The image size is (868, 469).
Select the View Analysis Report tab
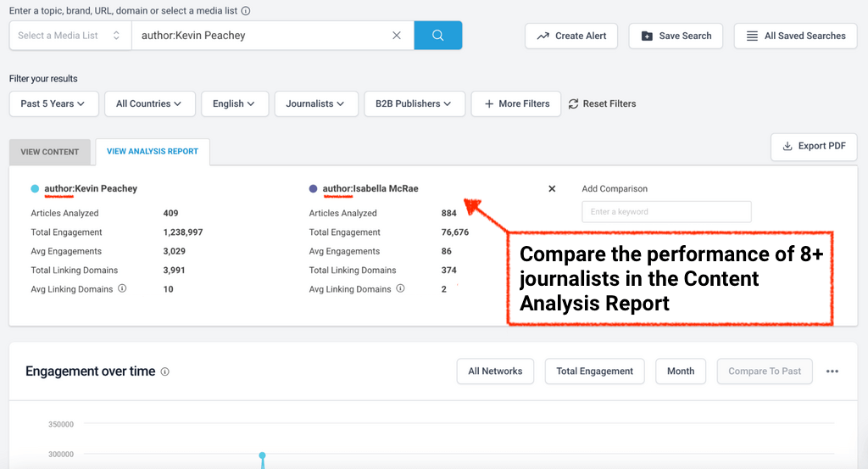click(x=153, y=152)
